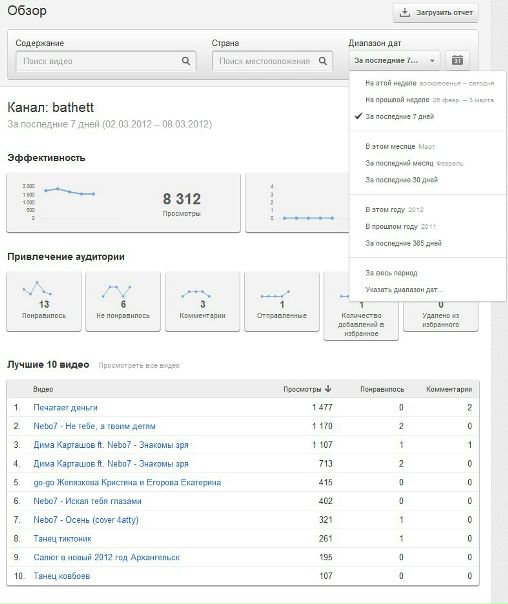The width and height of the screenshot is (508, 604).
Task: Open video 'Nebo7 - Не тебе, а твоим детям'
Action: click(94, 426)
